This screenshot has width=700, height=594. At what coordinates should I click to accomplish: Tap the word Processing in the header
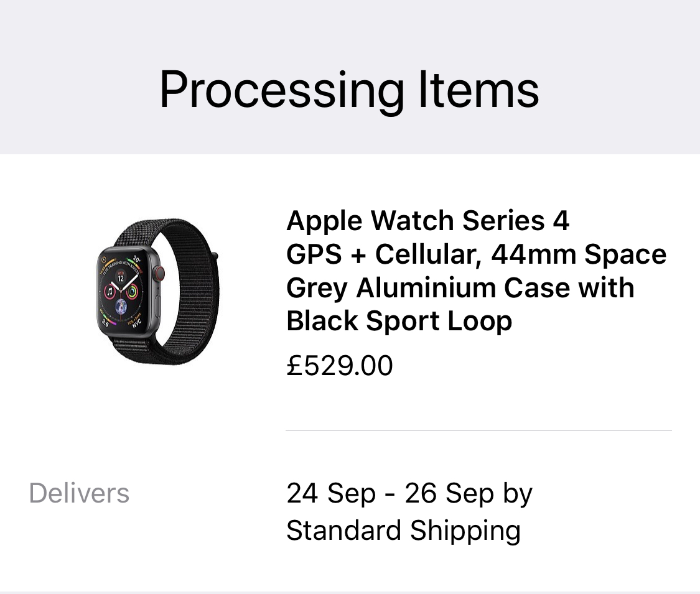(281, 90)
